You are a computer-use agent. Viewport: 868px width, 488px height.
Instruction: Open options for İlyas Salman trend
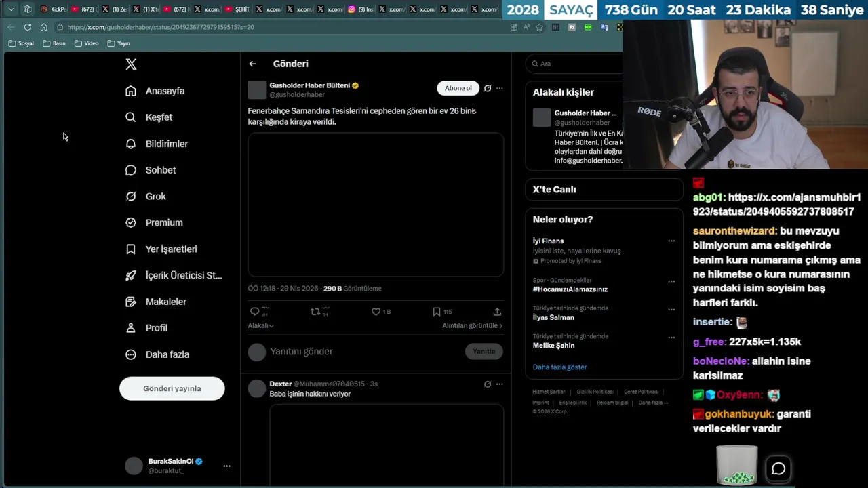(671, 309)
